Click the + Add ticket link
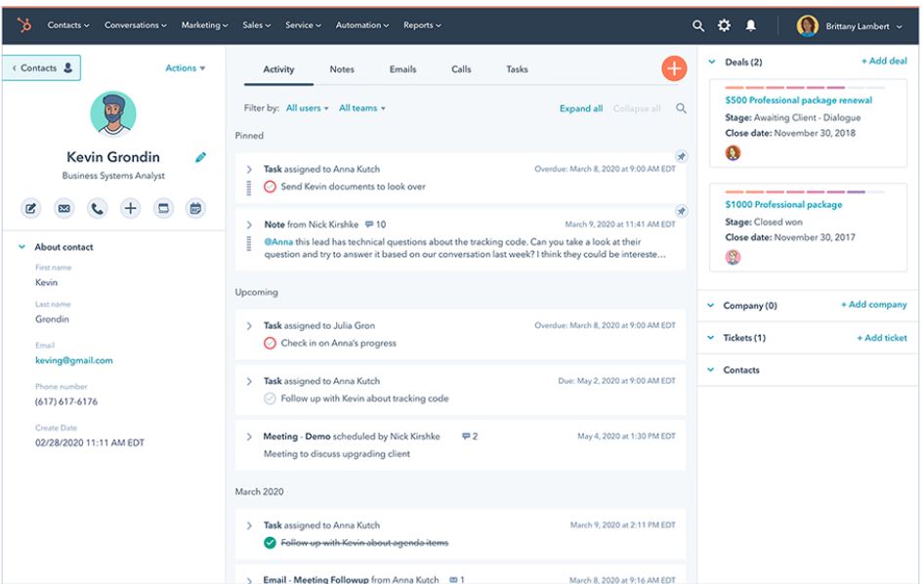The image size is (924, 584). coord(882,338)
